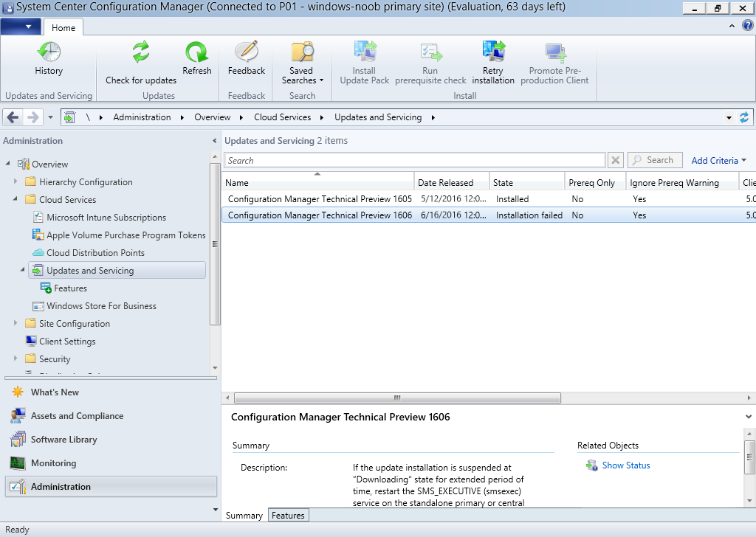Image resolution: width=756 pixels, height=537 pixels.
Task: Click Overview in the breadcrumb path
Action: click(212, 117)
